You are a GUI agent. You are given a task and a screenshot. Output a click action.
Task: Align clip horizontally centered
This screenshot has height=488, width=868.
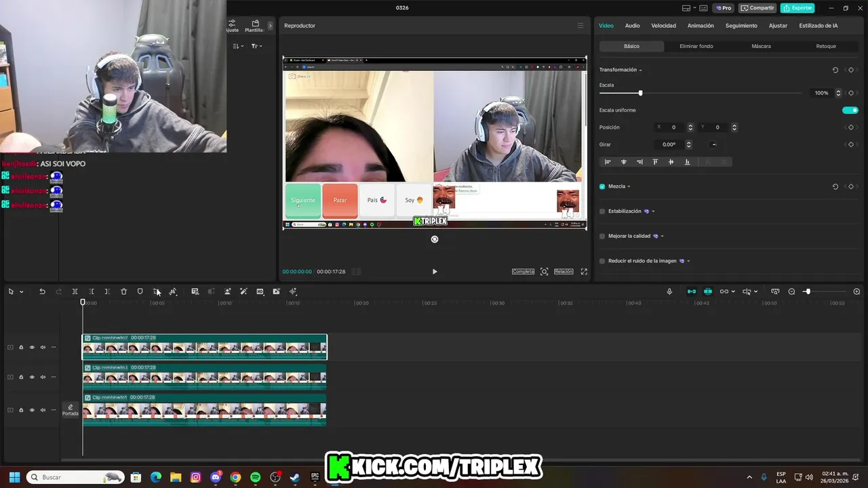point(624,162)
